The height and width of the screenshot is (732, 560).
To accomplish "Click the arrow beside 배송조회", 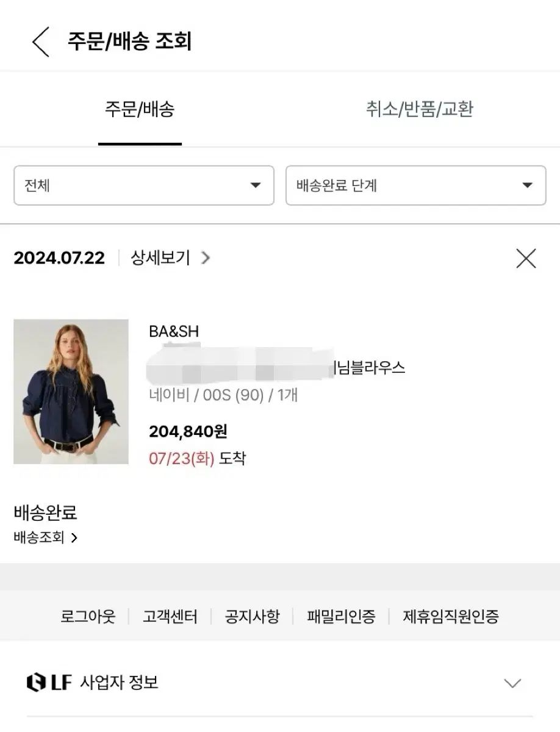I will point(74,538).
